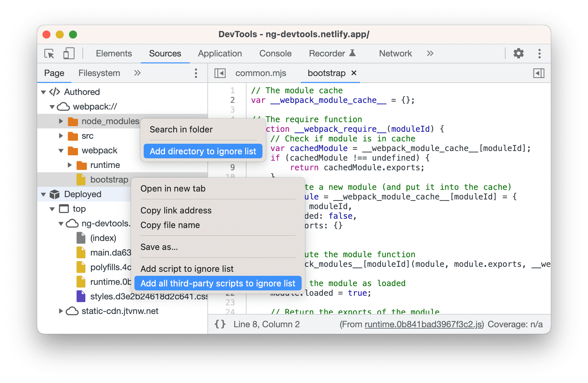
Task: Open DevTools settings with the gear icon
Action: click(518, 53)
